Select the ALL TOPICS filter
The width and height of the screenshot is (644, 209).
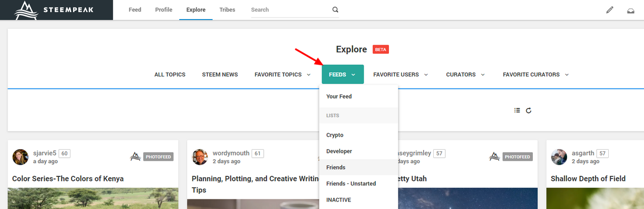pyautogui.click(x=170, y=74)
